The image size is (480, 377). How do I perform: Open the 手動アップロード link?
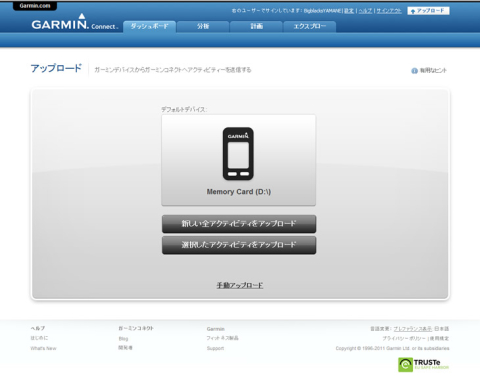point(240,285)
